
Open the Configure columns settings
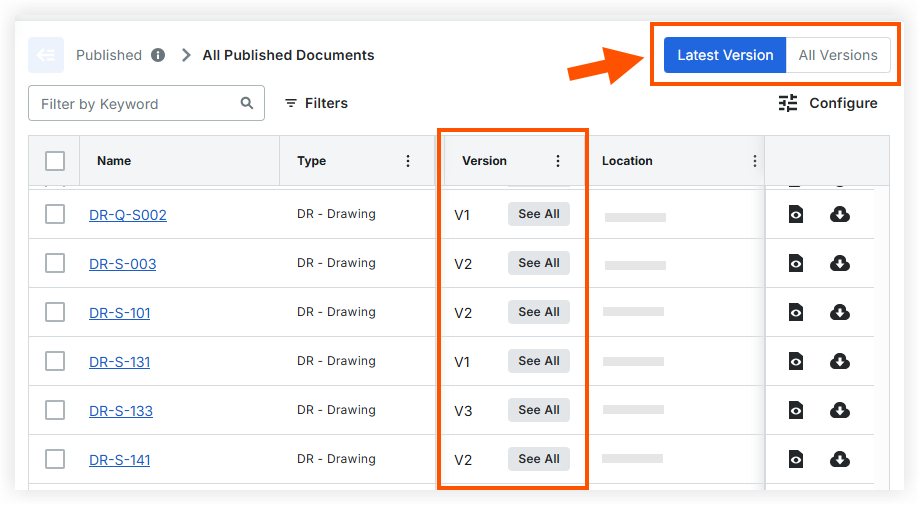point(828,103)
